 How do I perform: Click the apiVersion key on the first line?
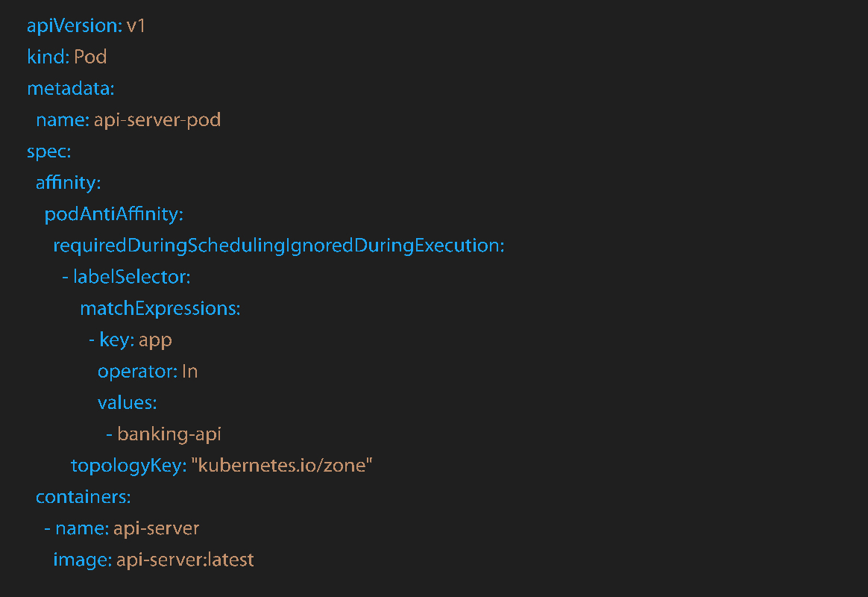73,26
